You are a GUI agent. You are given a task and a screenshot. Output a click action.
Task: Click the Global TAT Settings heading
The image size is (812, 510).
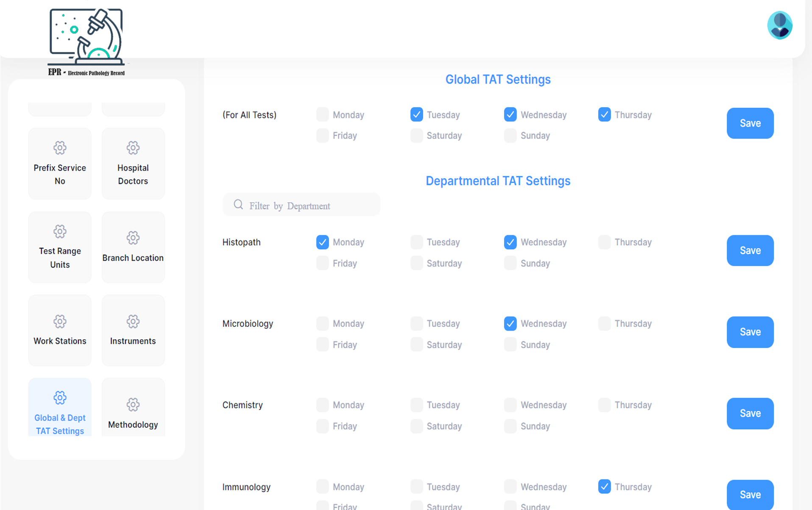pos(498,79)
